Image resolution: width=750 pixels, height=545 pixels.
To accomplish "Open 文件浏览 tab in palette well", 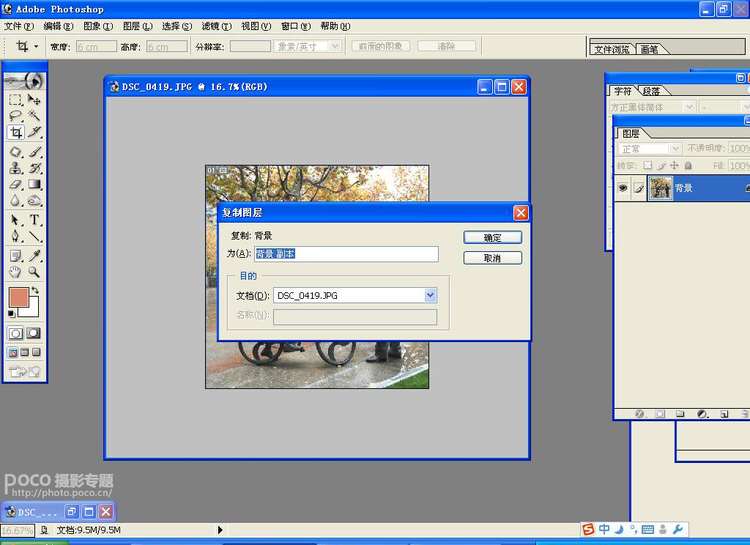I will pos(612,49).
